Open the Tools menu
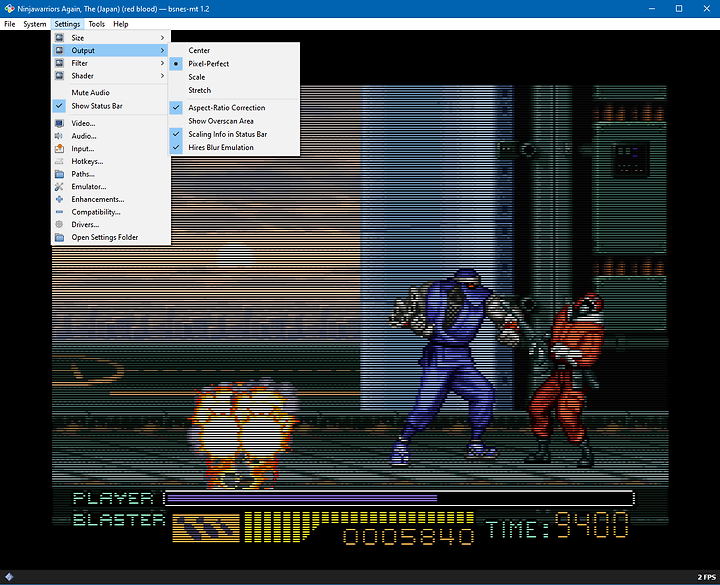Viewport: 720px width, 585px height. [96, 24]
